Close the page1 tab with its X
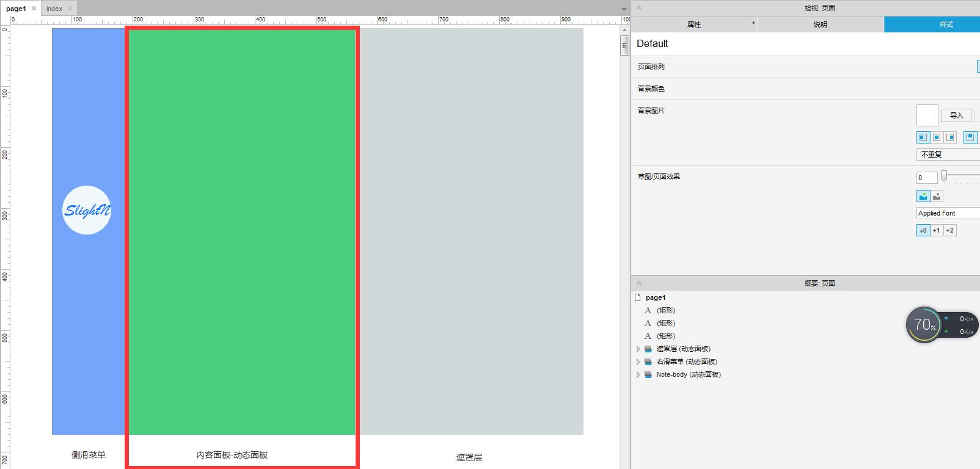Screen dimensions: 980x469 pos(34,9)
